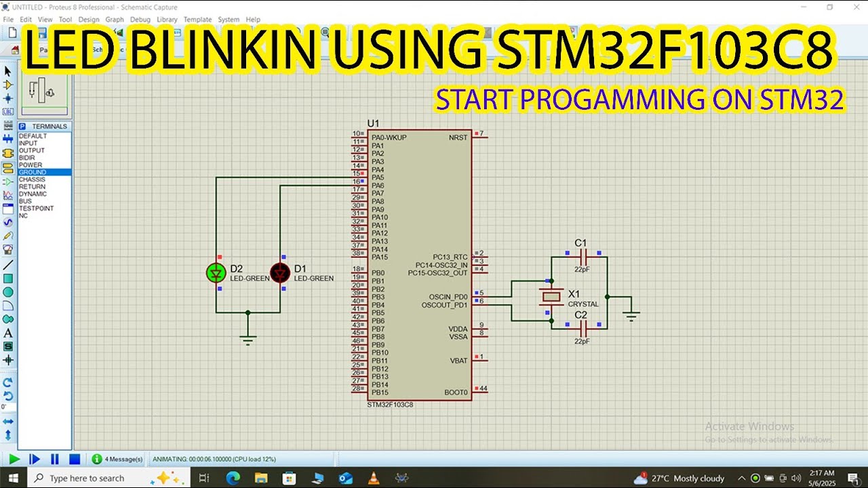Select the Junction Dot tool
Viewport: 868px width, 488px height.
pyautogui.click(x=8, y=98)
